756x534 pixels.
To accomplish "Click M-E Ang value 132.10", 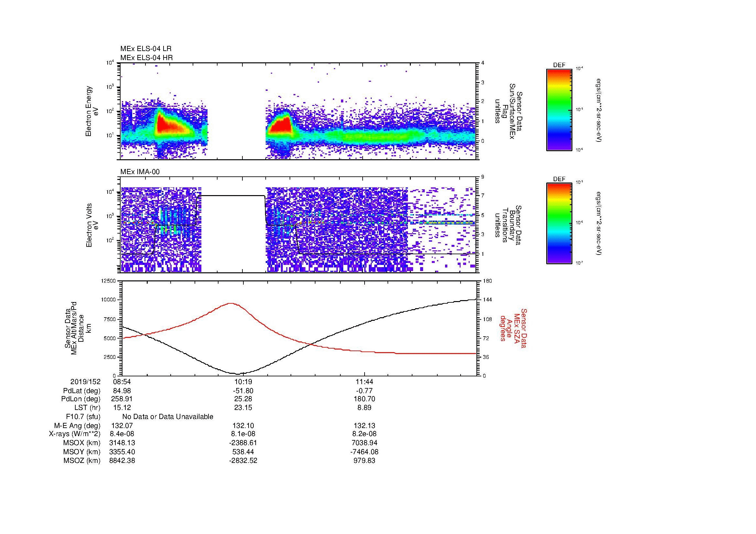I will pyautogui.click(x=243, y=426).
